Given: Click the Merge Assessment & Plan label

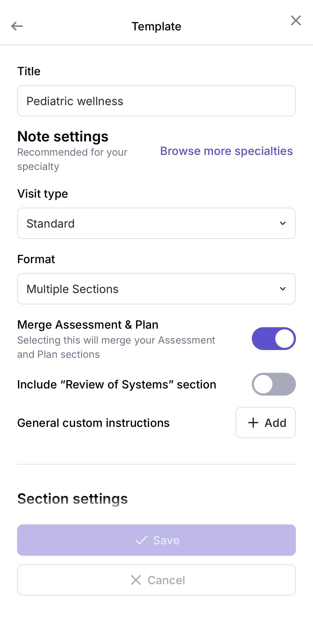Looking at the screenshot, I should click(88, 325).
